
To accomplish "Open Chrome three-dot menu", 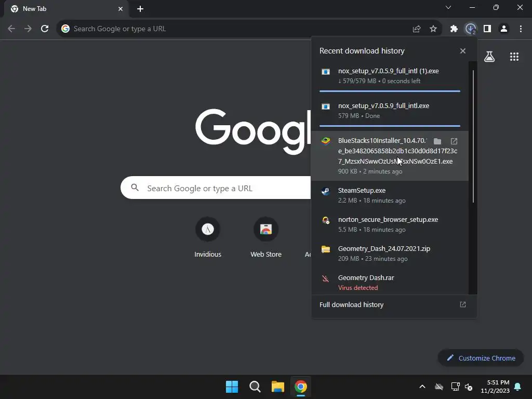I will (521, 29).
